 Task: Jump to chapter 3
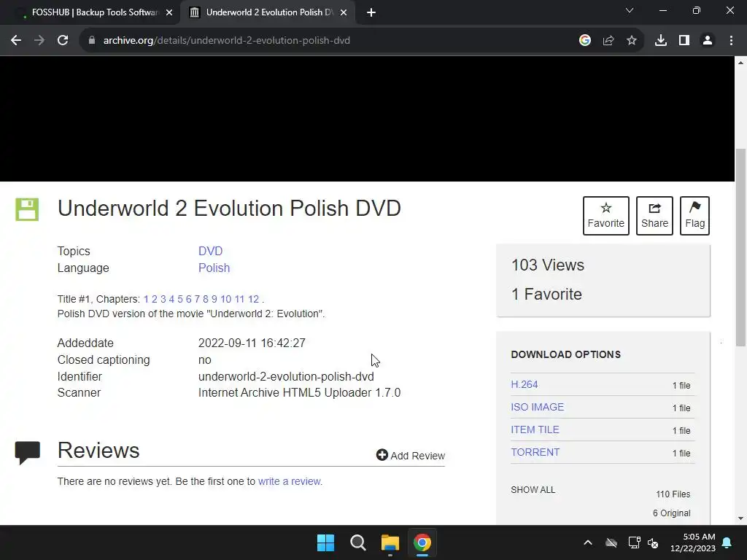click(163, 299)
